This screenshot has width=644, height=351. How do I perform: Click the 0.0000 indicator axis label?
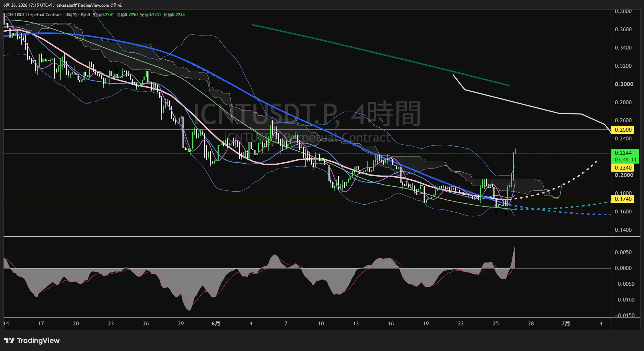[x=623, y=268]
